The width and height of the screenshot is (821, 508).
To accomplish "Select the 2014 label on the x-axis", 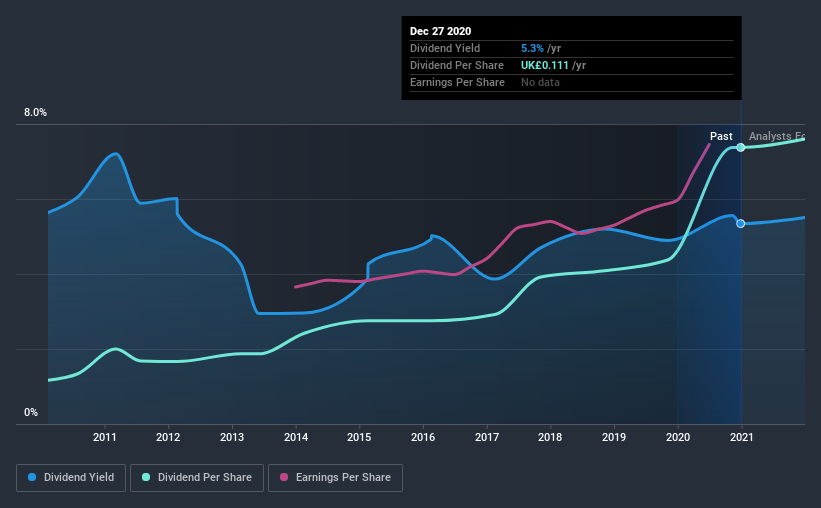I will click(x=296, y=437).
